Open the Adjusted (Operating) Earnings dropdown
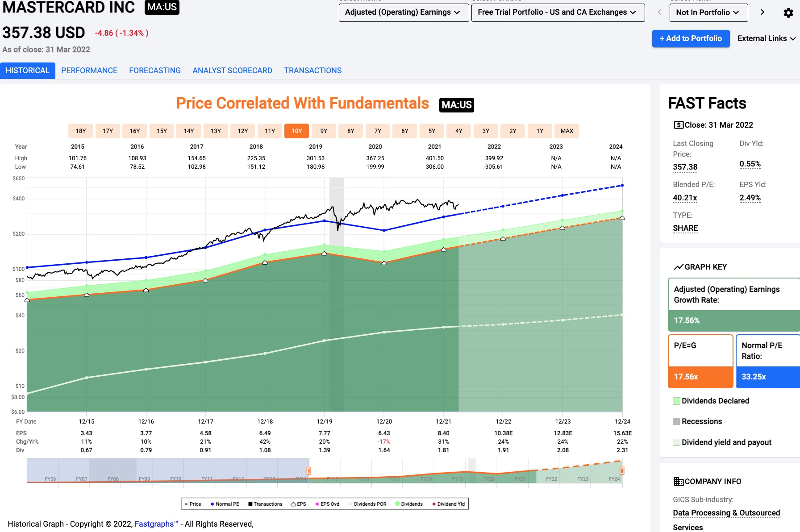 pyautogui.click(x=404, y=12)
